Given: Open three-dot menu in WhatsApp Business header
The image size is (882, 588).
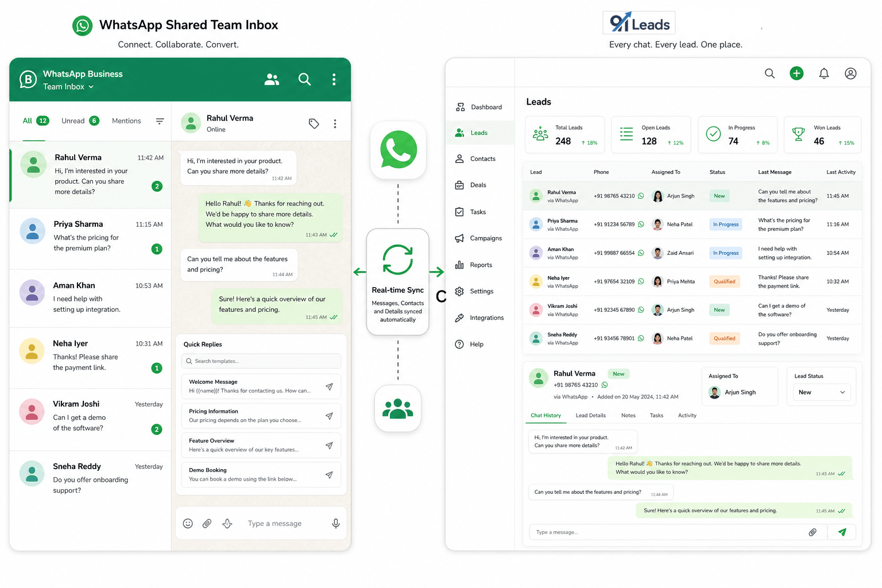Looking at the screenshot, I should click(x=334, y=79).
